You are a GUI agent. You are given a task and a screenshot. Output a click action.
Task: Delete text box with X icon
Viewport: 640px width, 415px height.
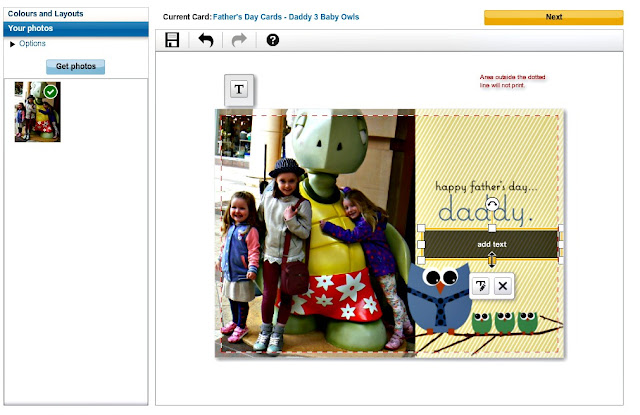pos(503,286)
